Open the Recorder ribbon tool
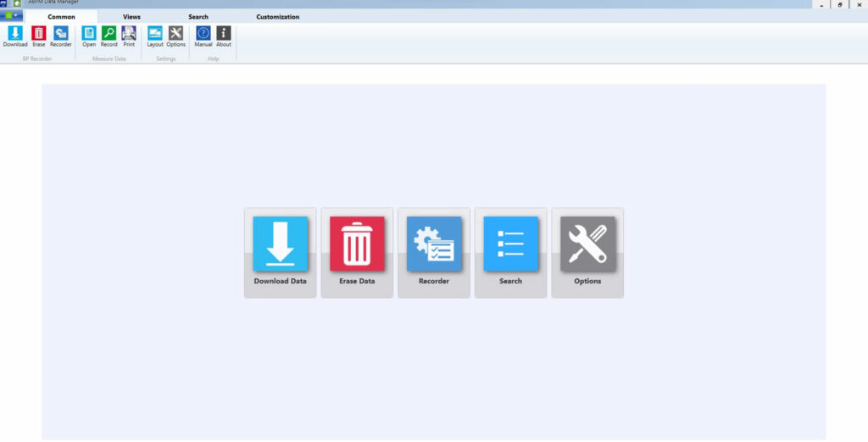The image size is (868, 442). [x=61, y=35]
